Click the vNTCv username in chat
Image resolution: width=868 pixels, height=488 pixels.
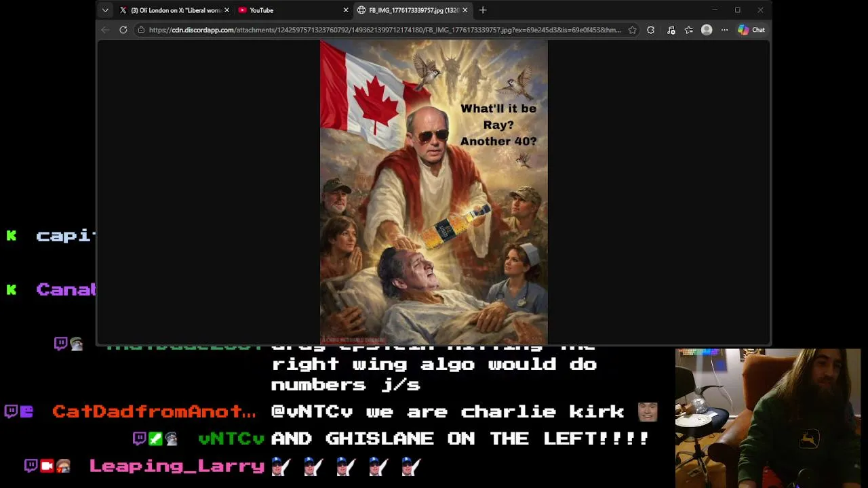click(231, 439)
